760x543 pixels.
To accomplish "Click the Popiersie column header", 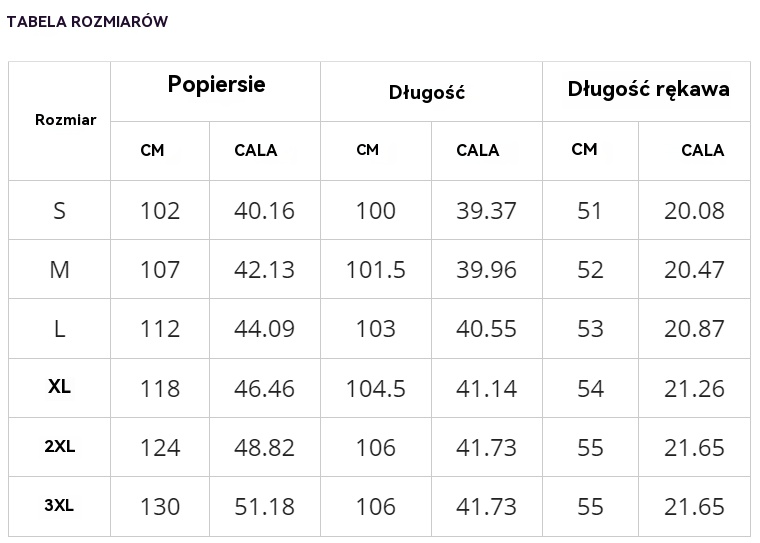I will click(x=216, y=84).
